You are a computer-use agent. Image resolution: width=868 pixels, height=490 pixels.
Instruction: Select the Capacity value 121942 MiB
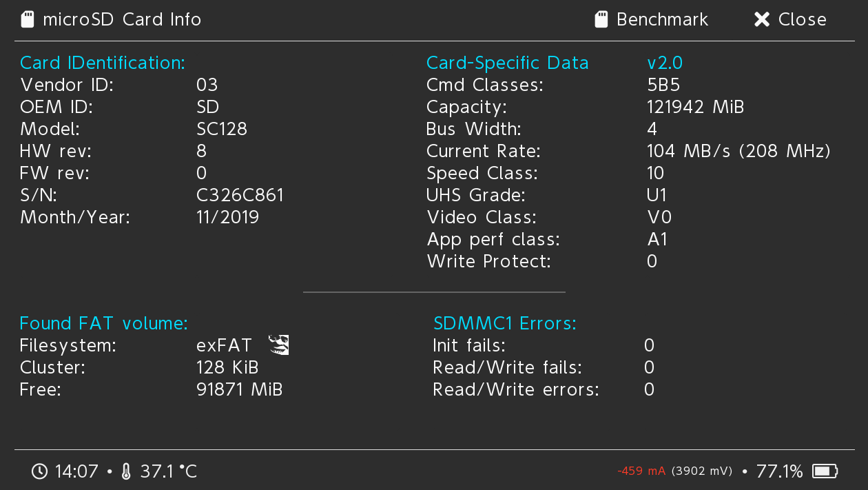click(x=695, y=107)
